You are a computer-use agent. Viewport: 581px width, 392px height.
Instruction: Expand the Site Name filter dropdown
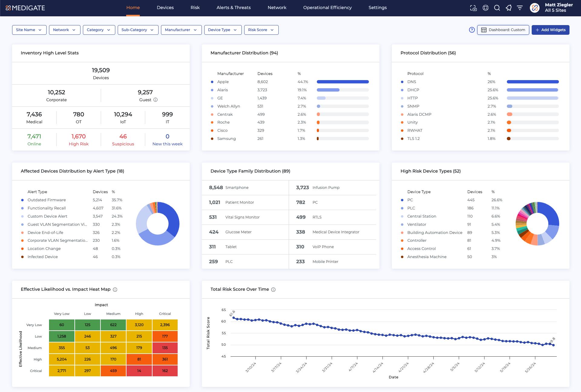click(x=29, y=30)
